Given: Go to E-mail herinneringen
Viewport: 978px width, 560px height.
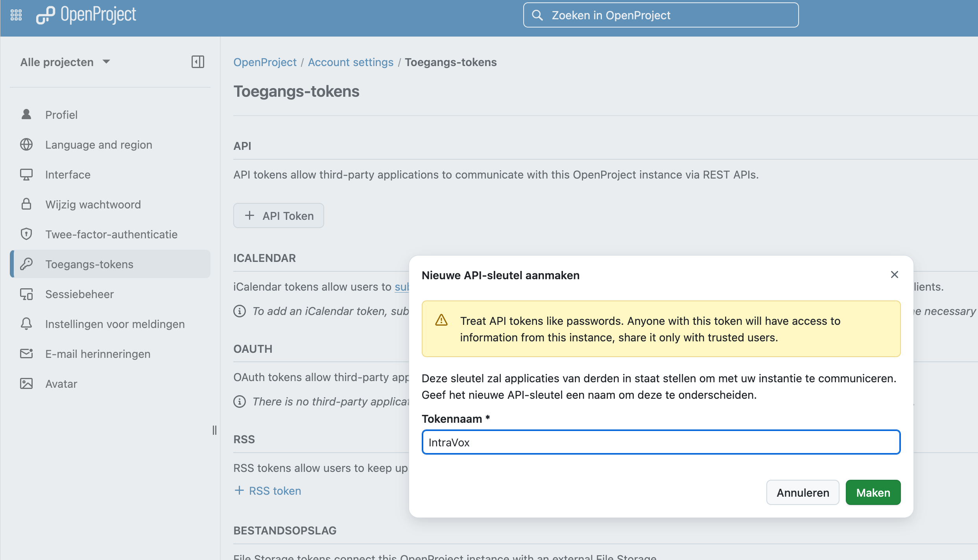Looking at the screenshot, I should point(110,354).
